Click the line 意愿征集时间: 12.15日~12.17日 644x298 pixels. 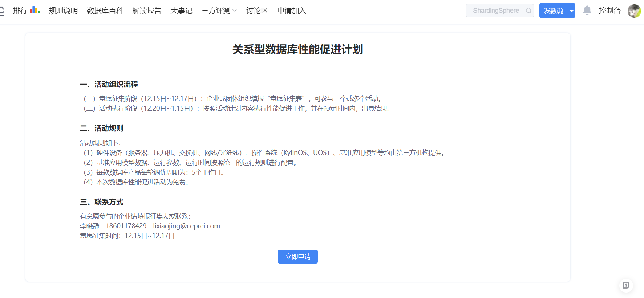[x=127, y=236]
